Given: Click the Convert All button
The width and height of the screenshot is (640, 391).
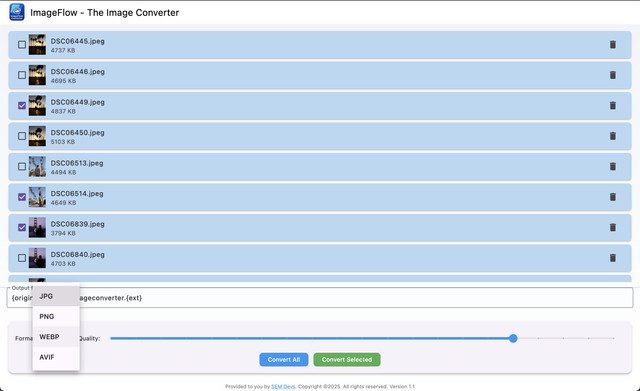Looking at the screenshot, I should (x=284, y=360).
